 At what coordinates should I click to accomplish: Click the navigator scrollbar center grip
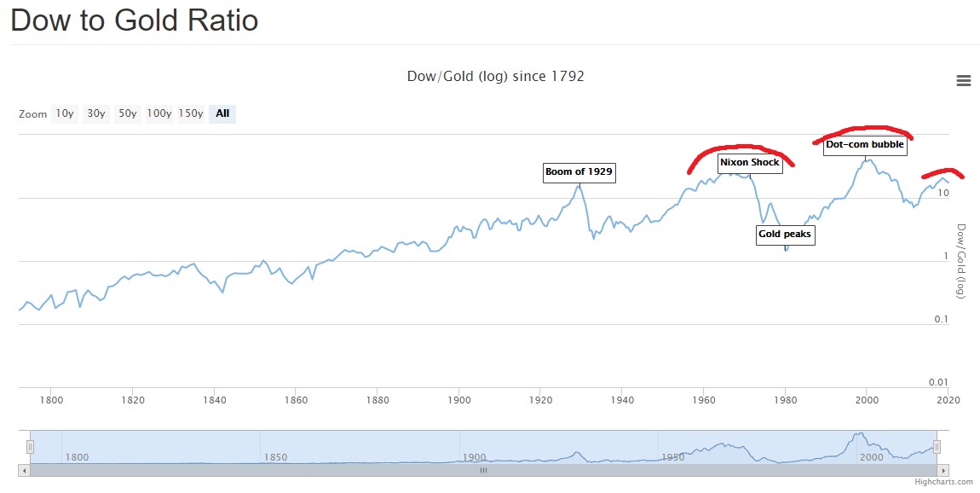(x=483, y=470)
